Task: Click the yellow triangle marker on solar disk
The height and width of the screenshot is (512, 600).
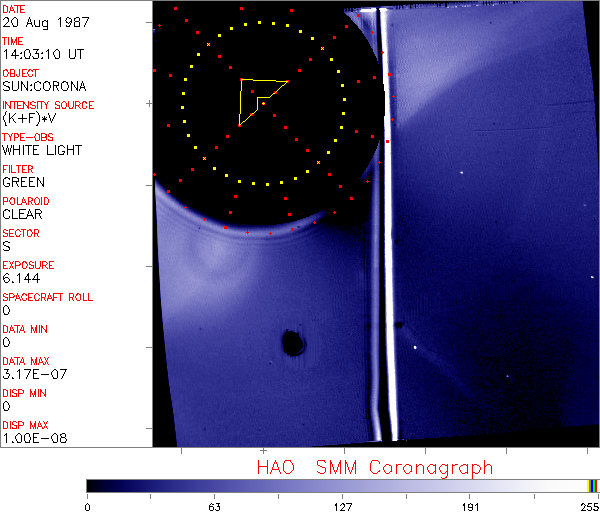Action: click(258, 98)
